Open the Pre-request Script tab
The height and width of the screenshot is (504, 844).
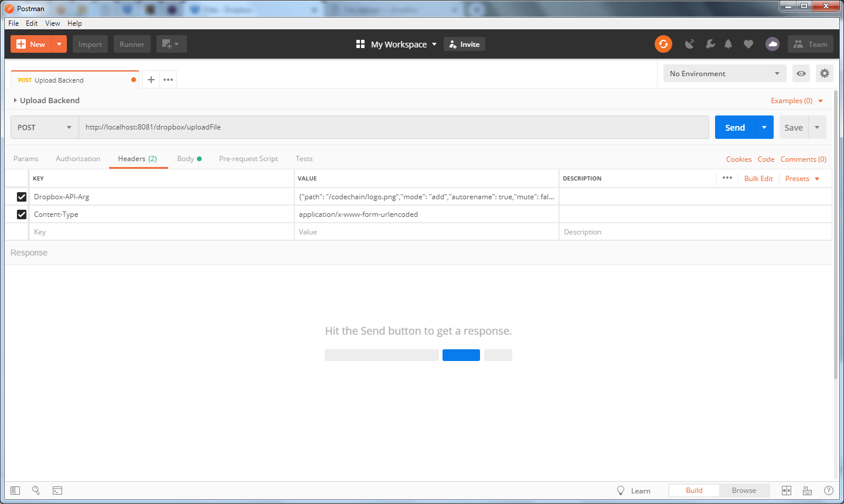coord(249,159)
